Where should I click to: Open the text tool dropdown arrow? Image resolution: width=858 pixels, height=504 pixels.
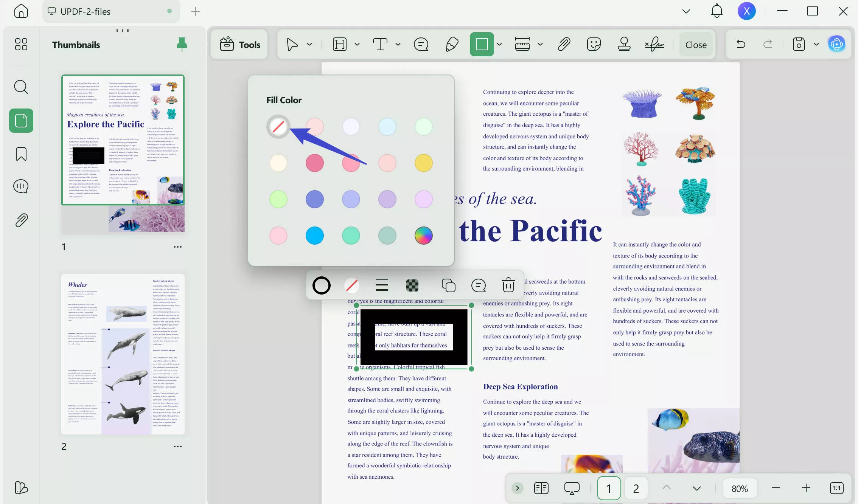tap(398, 44)
